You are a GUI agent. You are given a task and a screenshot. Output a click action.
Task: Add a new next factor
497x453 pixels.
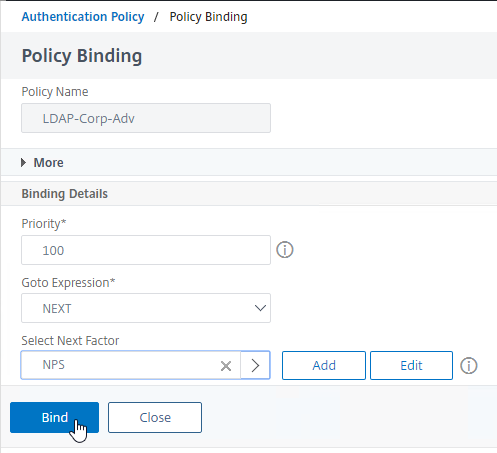tap(324, 365)
